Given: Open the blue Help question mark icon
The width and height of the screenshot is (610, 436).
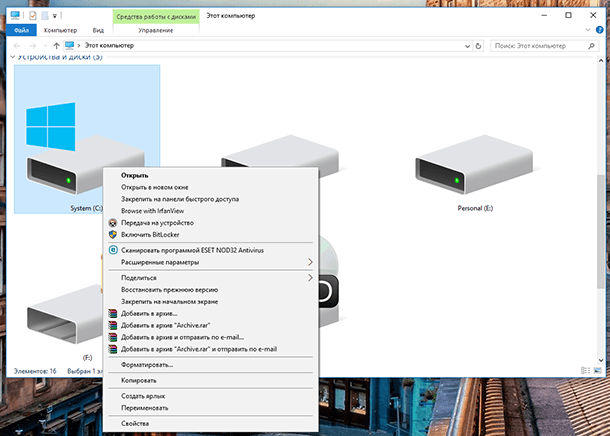Looking at the screenshot, I should [x=599, y=30].
